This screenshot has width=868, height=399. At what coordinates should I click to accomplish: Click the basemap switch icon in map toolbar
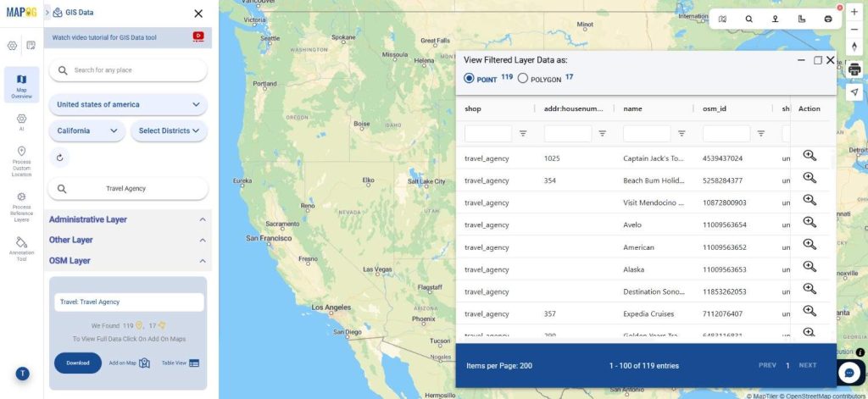coord(722,19)
